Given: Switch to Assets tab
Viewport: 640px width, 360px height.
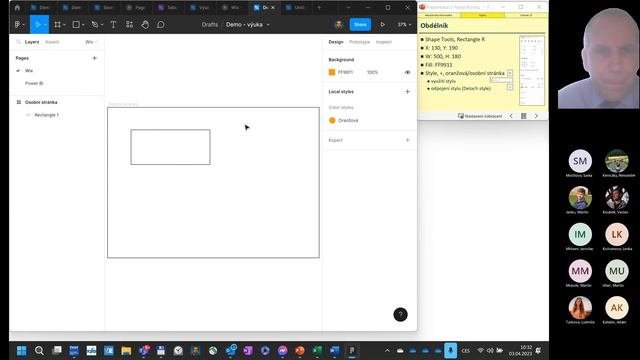Looking at the screenshot, I should click(x=52, y=42).
